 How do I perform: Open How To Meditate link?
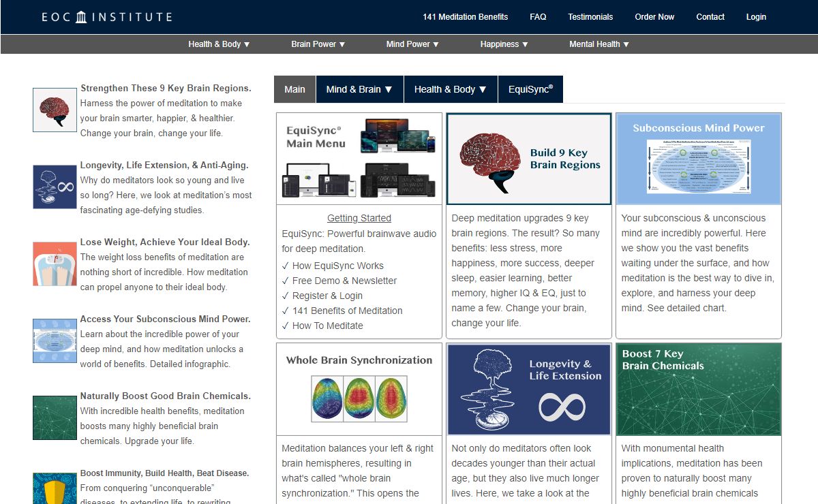point(327,326)
